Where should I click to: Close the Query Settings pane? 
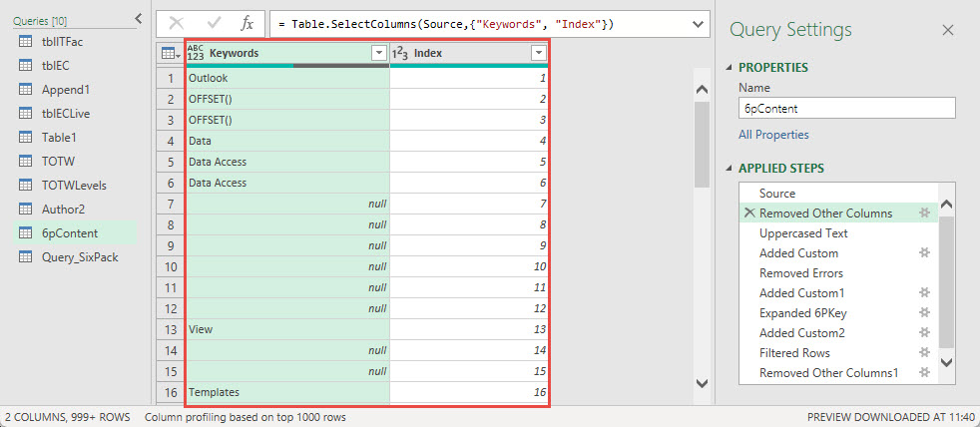[947, 30]
